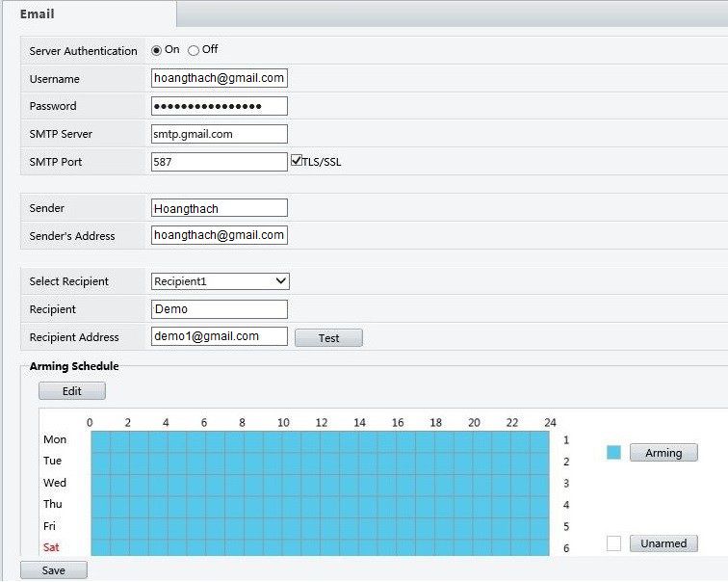Choose the Arming mode button
Image resolution: width=728 pixels, height=582 pixels.
663,453
